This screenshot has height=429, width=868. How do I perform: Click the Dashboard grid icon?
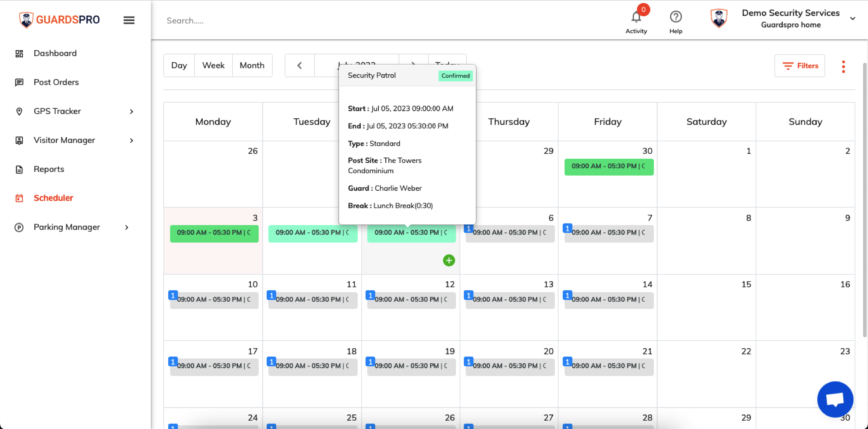coord(19,54)
